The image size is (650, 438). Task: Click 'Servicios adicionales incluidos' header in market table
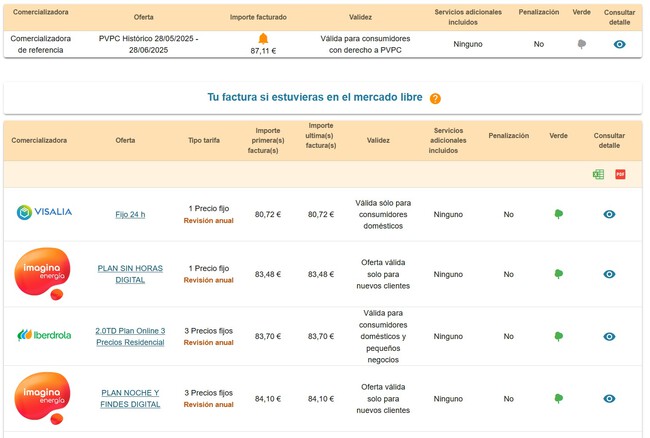(x=448, y=140)
